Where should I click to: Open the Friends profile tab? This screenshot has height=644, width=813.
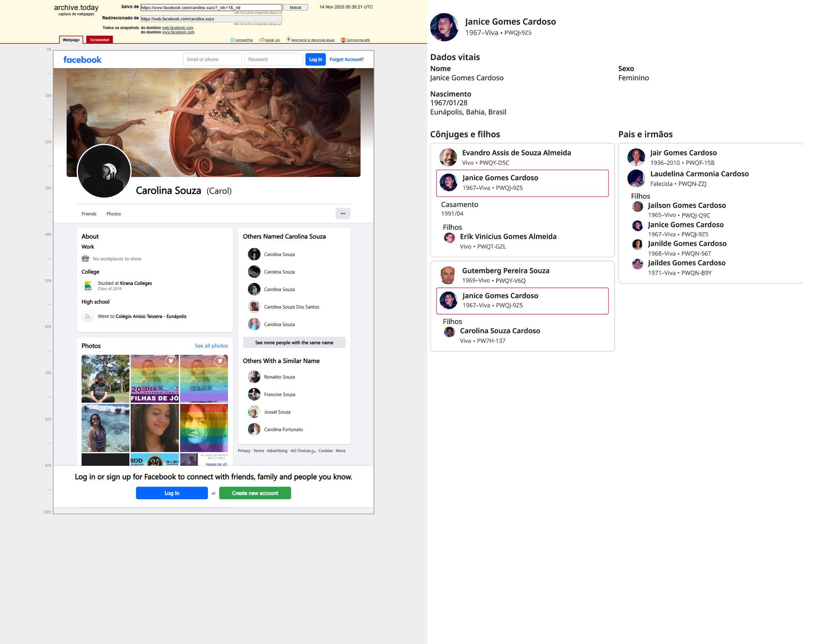[x=89, y=214]
